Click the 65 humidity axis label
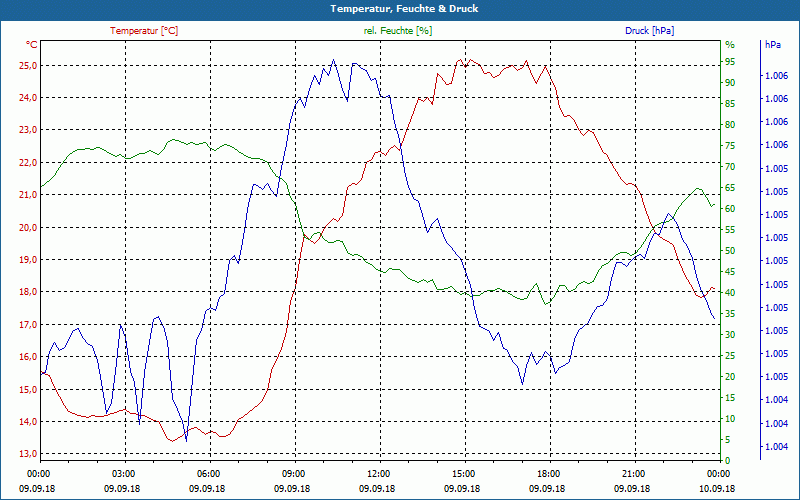Image resolution: width=800 pixels, height=500 pixels. (730, 188)
